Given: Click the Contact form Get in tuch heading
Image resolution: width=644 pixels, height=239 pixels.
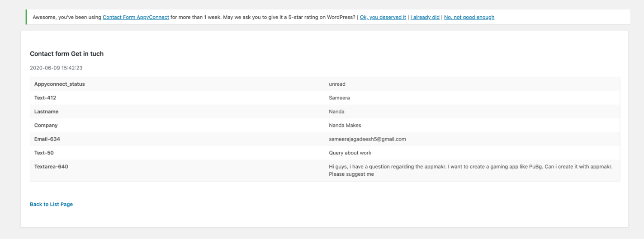Looking at the screenshot, I should pos(66,54).
